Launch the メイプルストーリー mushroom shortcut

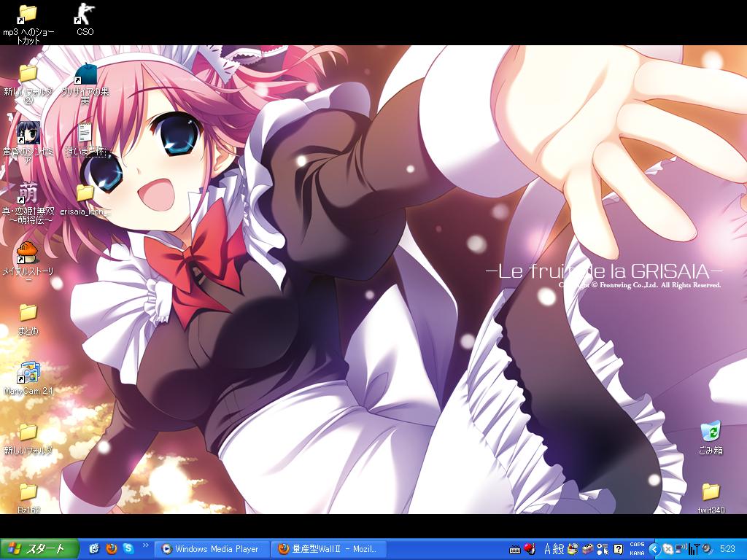point(28,252)
